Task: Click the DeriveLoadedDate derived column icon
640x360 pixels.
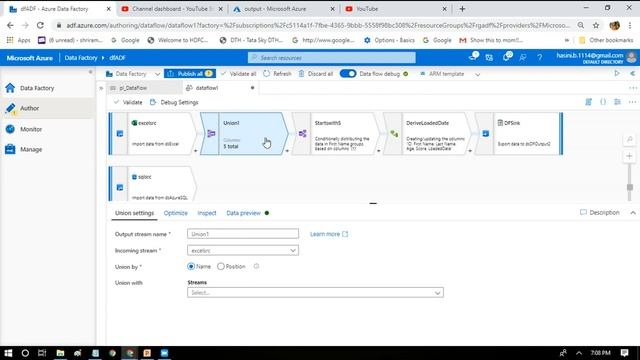Action: pos(394,133)
